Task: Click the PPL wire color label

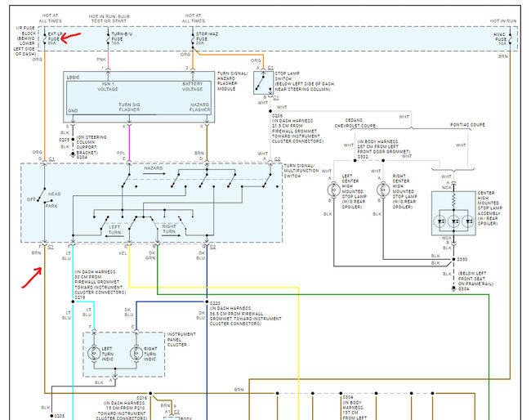Action: [x=121, y=153]
